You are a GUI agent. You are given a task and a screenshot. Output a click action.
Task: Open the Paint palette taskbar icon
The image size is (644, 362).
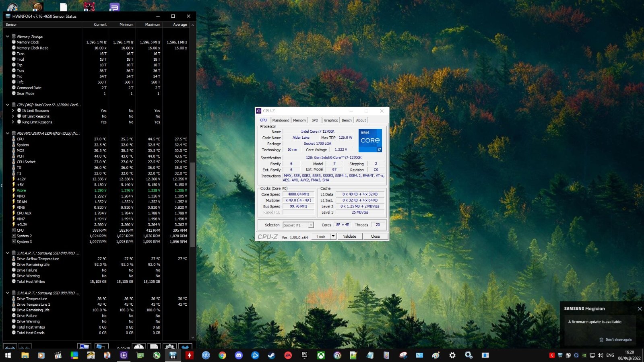coord(436,355)
